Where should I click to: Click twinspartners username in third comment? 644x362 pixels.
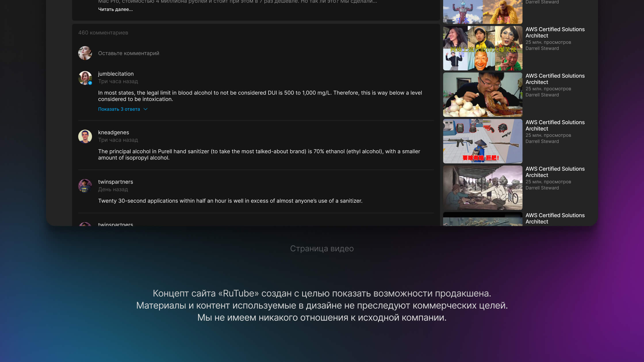[115, 182]
